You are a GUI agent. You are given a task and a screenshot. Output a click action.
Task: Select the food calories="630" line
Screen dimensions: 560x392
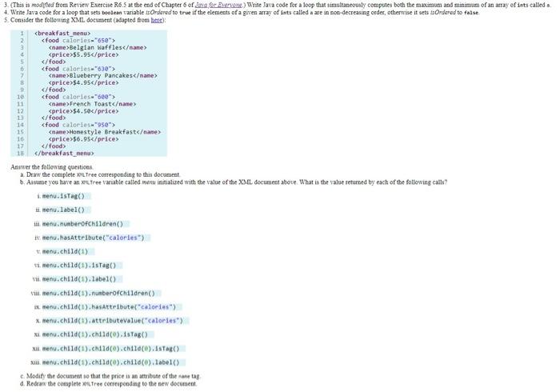78,69
